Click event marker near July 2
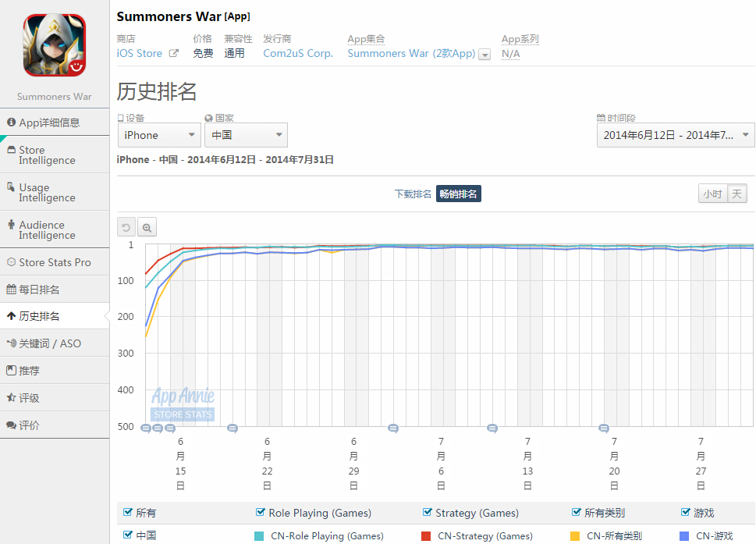The width and height of the screenshot is (756, 544). coord(393,428)
